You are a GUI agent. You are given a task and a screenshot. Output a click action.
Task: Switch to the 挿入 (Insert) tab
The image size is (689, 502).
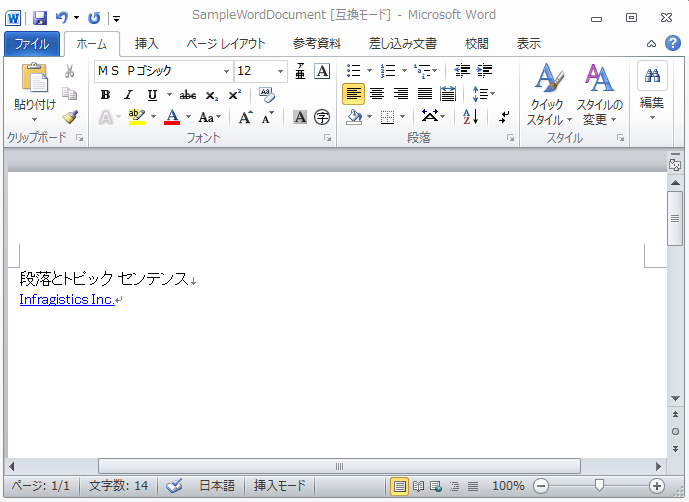coord(147,44)
